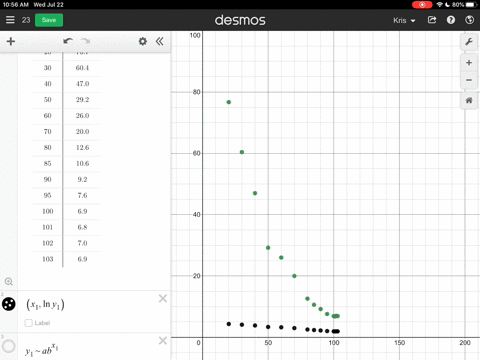
Task: Select x-value cell 80 in table
Action: (47, 148)
